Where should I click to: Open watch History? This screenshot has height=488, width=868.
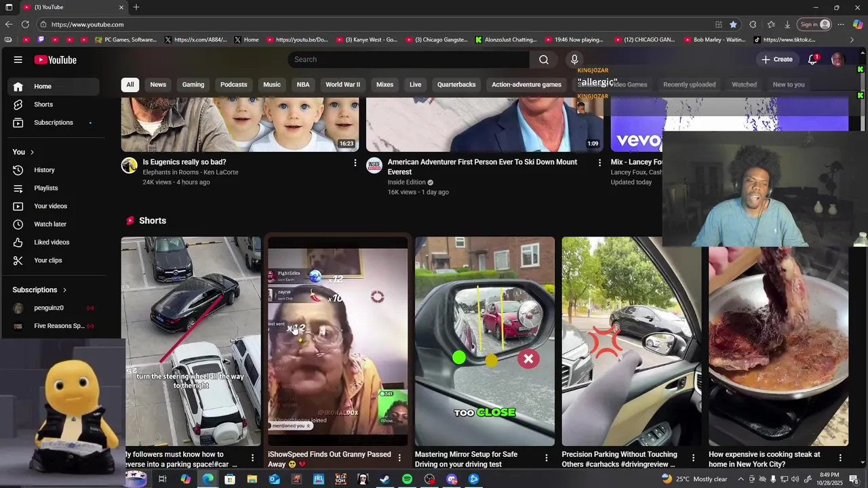pyautogui.click(x=54, y=170)
